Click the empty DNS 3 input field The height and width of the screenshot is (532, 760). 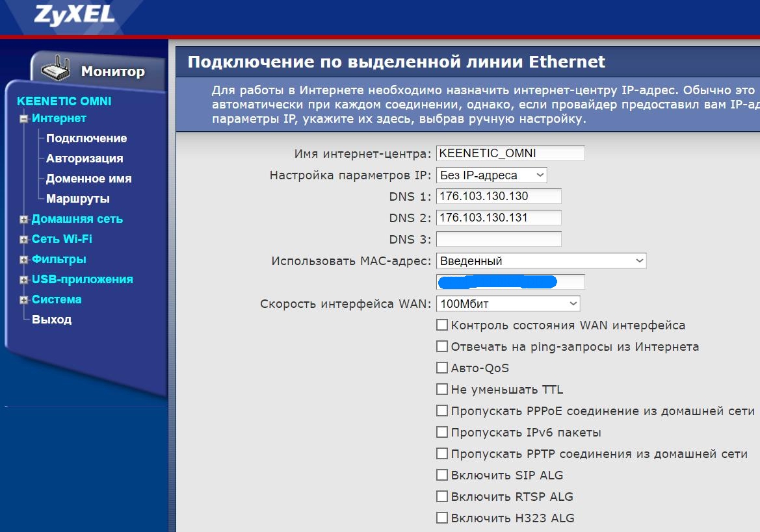pos(499,239)
